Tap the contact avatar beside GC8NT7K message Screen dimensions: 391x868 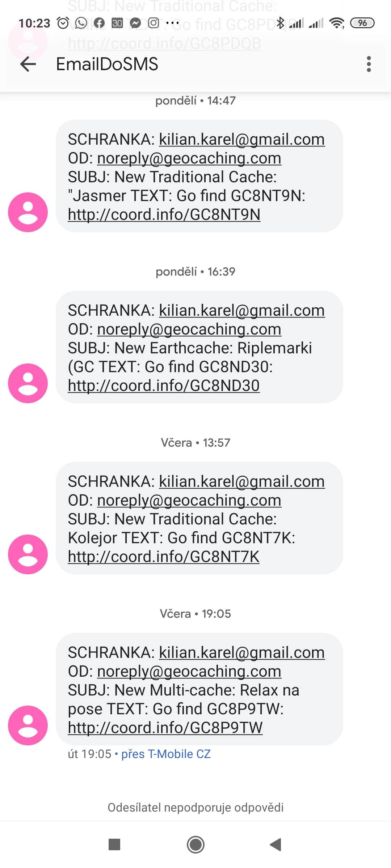[28, 554]
